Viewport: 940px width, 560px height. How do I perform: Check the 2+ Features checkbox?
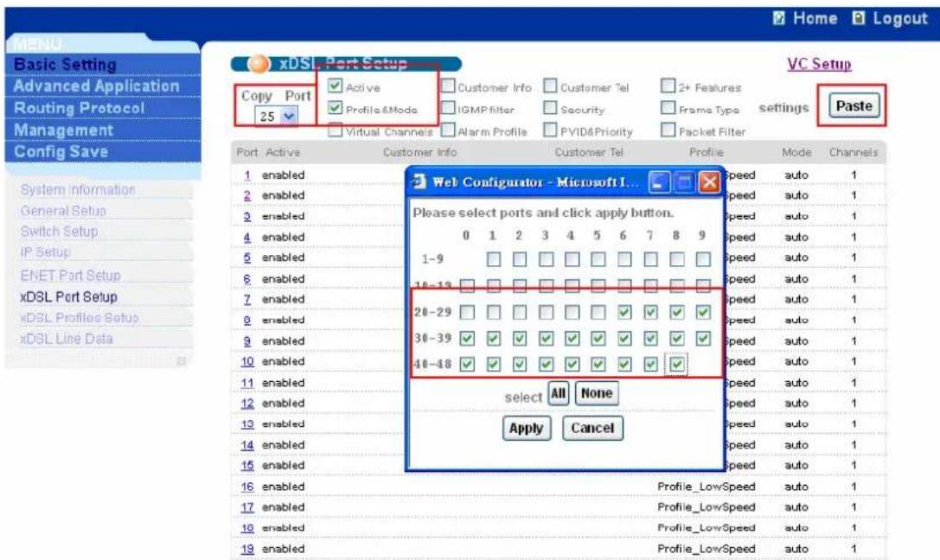[668, 86]
